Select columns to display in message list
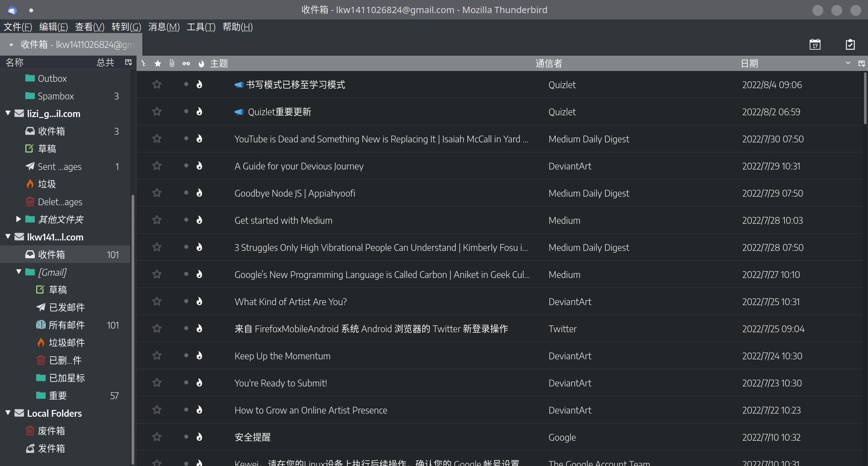 tap(862, 63)
